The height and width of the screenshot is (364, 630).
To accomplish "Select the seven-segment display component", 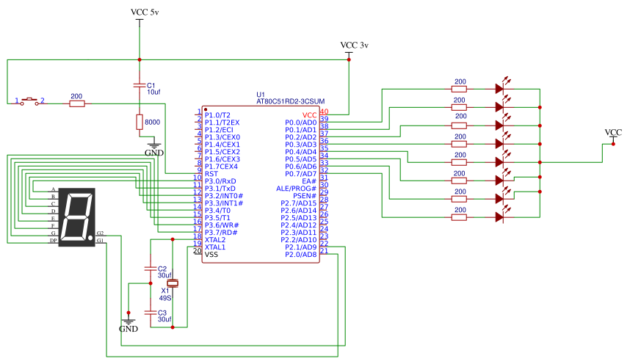I will coord(76,218).
